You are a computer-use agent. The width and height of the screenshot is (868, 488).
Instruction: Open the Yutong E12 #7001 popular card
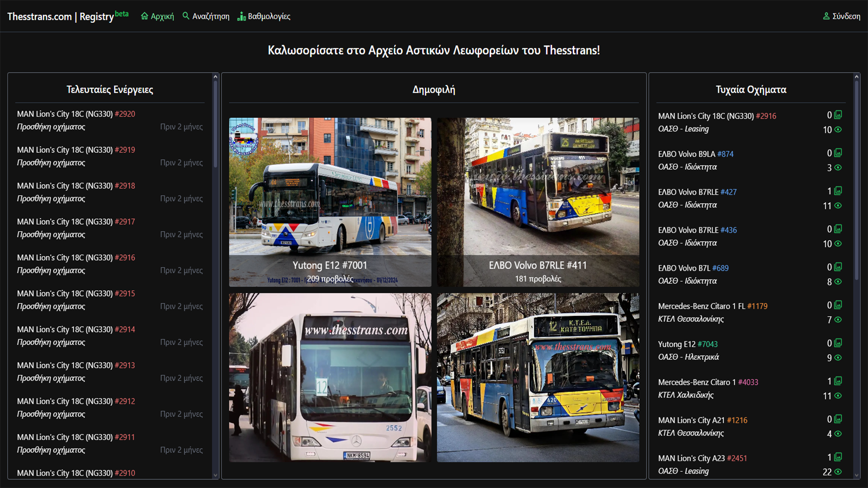(x=330, y=202)
